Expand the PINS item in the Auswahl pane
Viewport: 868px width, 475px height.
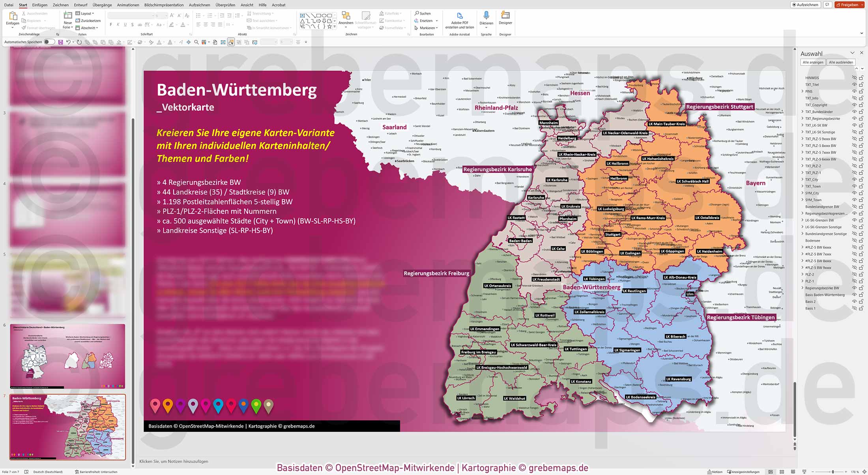tap(803, 91)
